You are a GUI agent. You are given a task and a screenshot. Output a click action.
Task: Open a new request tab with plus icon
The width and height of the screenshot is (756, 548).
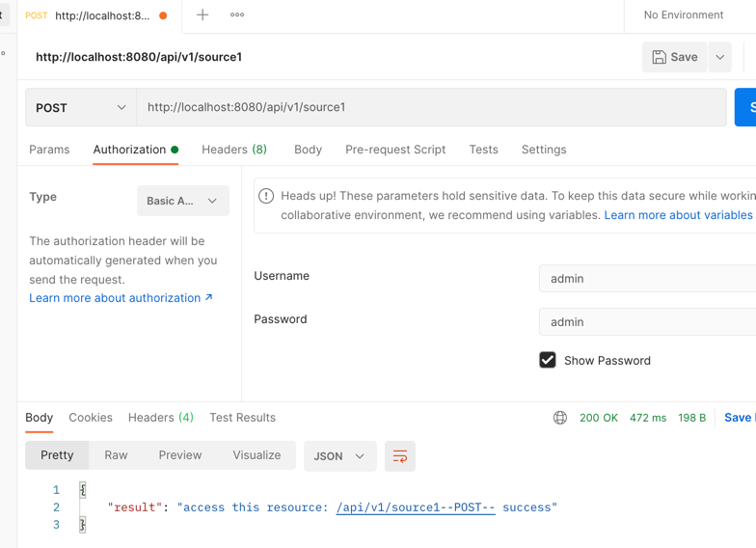click(x=202, y=14)
